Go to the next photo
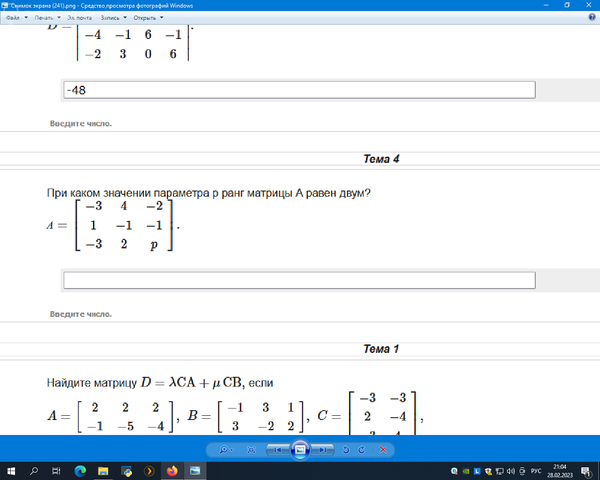This screenshot has height=480, width=600. click(322, 450)
